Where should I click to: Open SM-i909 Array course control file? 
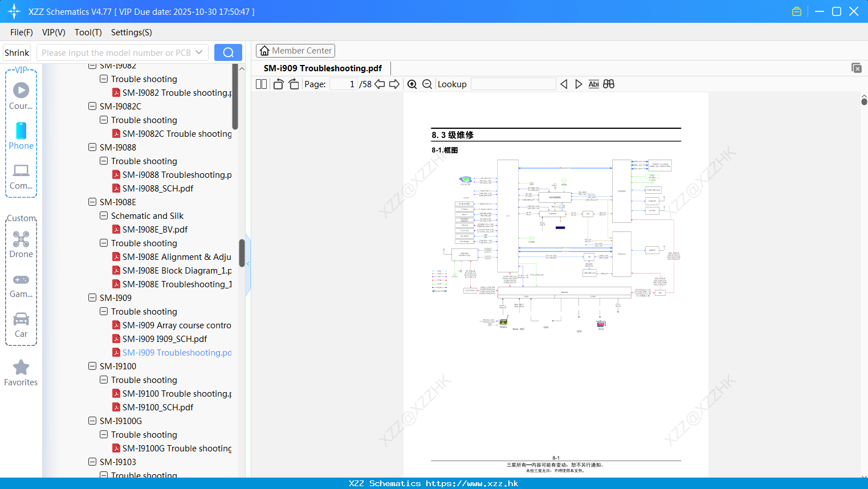coord(172,325)
